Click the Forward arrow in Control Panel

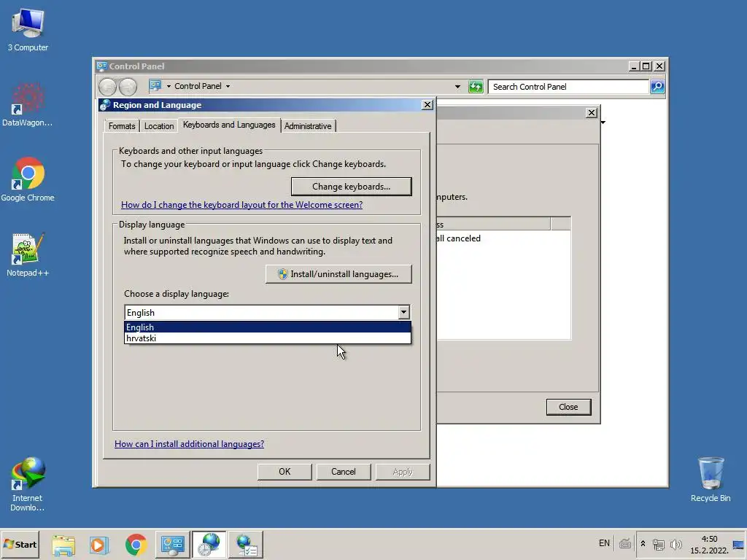coord(128,87)
